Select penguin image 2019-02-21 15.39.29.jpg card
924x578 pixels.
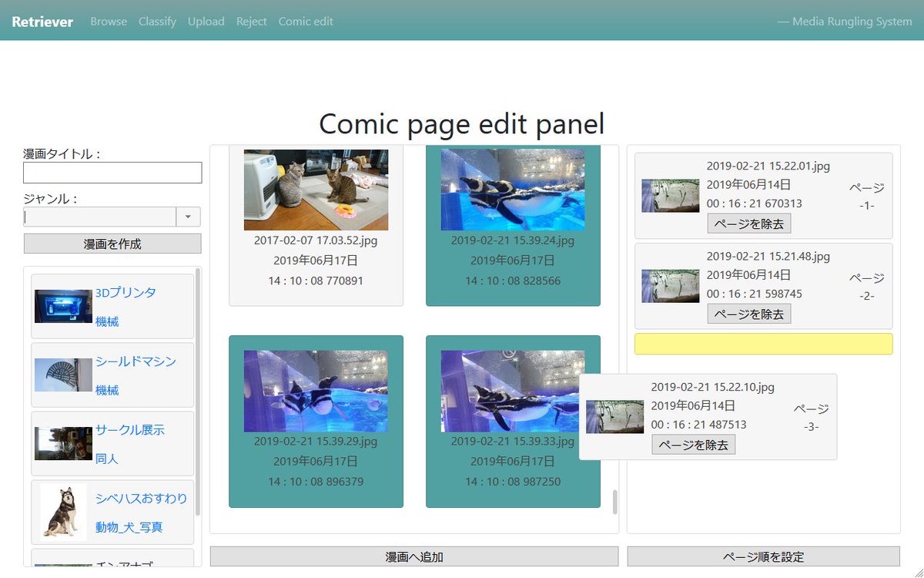tap(316, 422)
